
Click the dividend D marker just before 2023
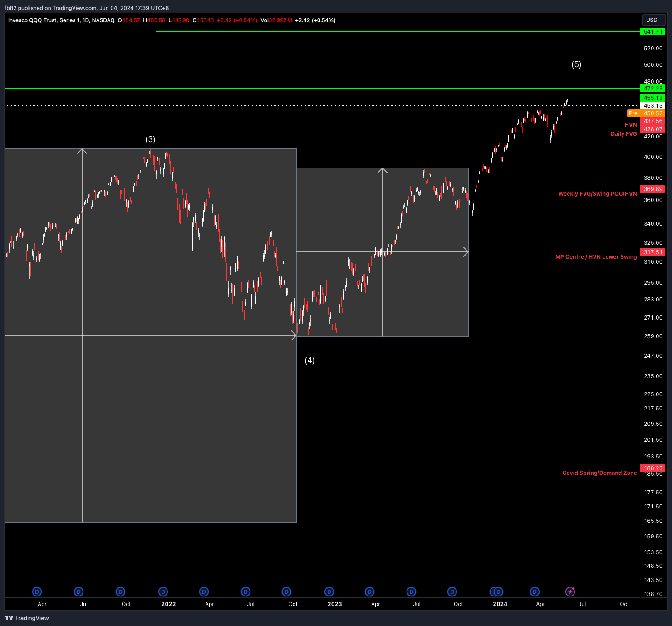329,591
